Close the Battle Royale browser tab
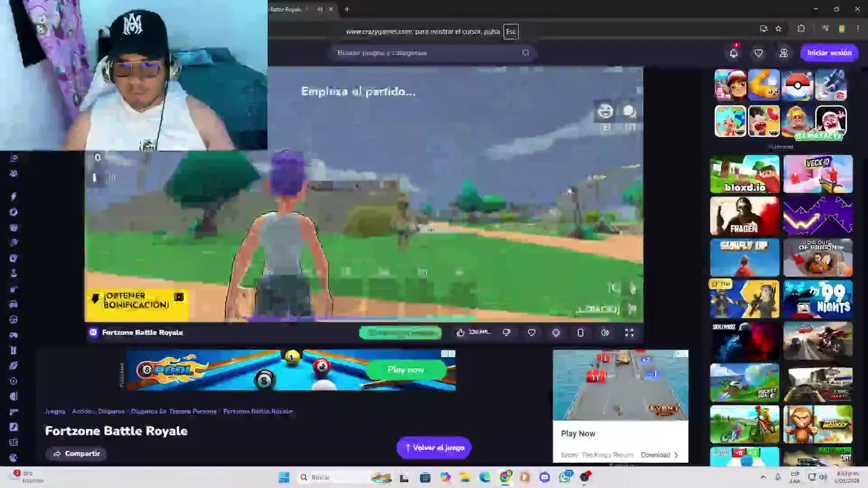 331,9
